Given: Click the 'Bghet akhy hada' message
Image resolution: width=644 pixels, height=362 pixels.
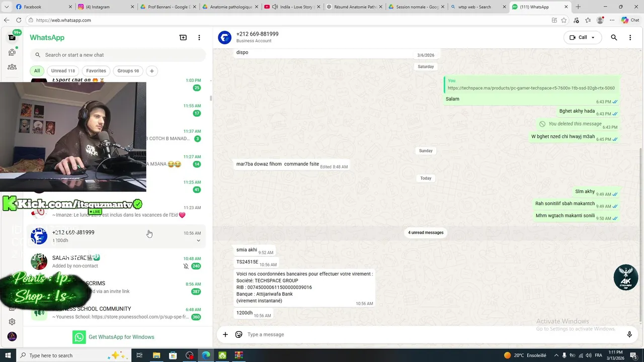Looking at the screenshot, I should point(589,111).
